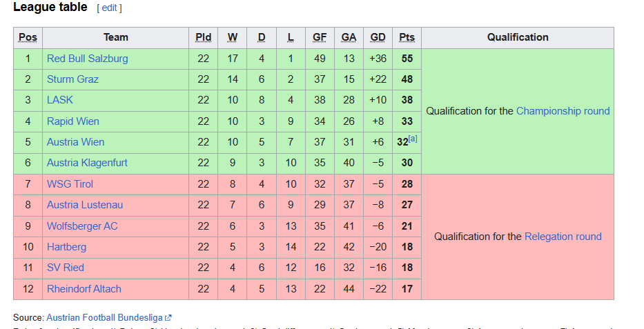This screenshot has height=329, width=644.
Task: Follow the Sturm Graz link
Action: pos(72,79)
